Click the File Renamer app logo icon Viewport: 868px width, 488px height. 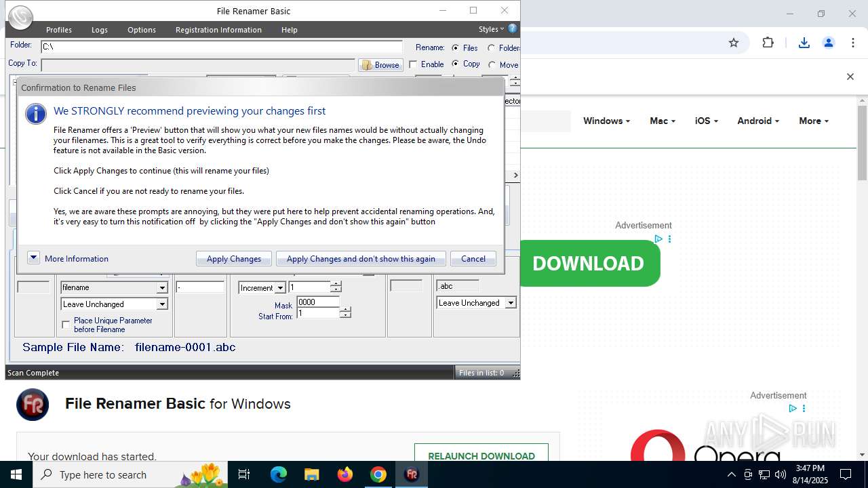pyautogui.click(x=21, y=17)
